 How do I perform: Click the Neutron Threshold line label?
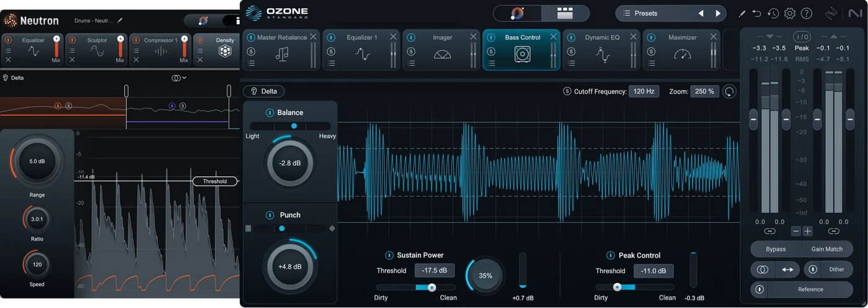(x=215, y=181)
